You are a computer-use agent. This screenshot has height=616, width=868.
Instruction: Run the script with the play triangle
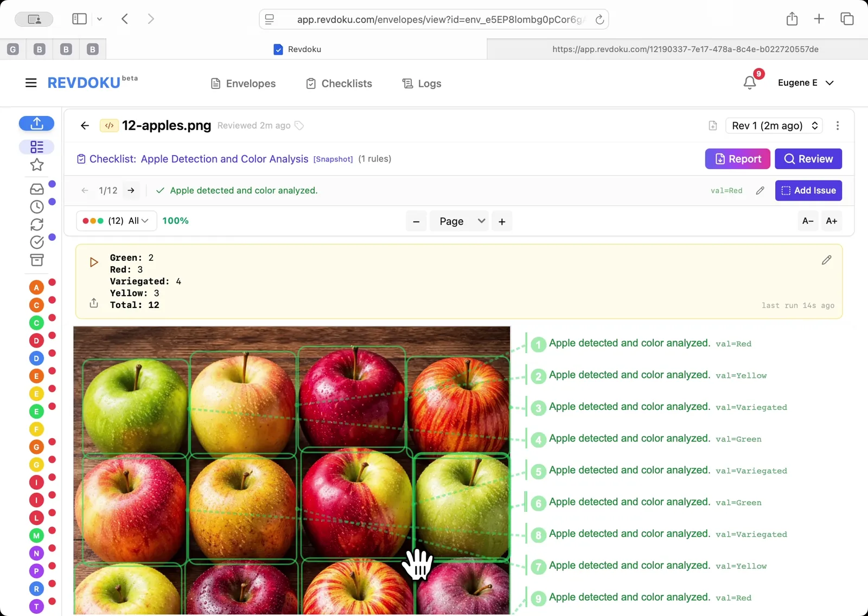94,262
